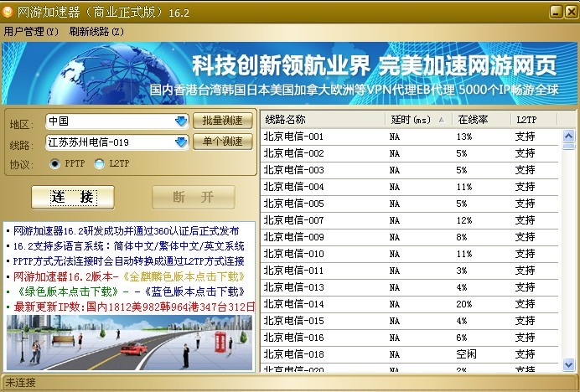
Task: Open the 蓝色版本点击下载 link
Action: click(194, 291)
